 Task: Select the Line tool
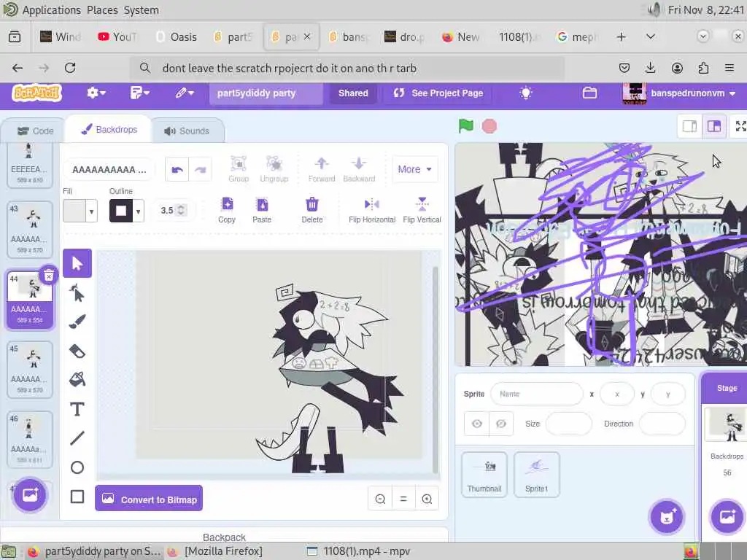tap(77, 438)
